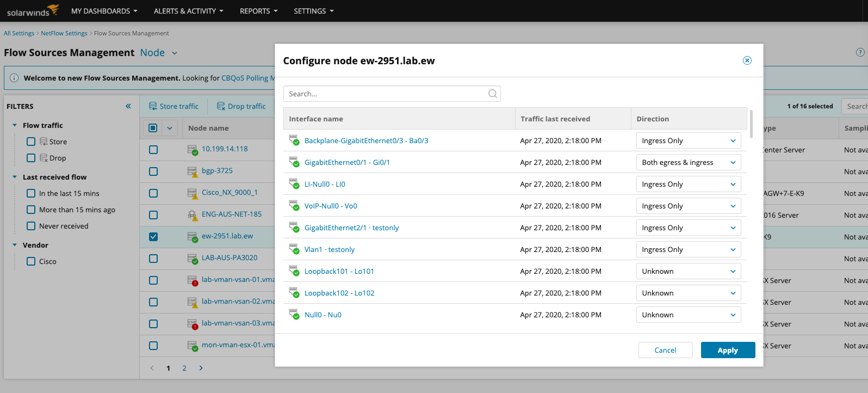Click the search magnifier icon in the dialog
Viewport: 868px width, 393px height.
(493, 94)
